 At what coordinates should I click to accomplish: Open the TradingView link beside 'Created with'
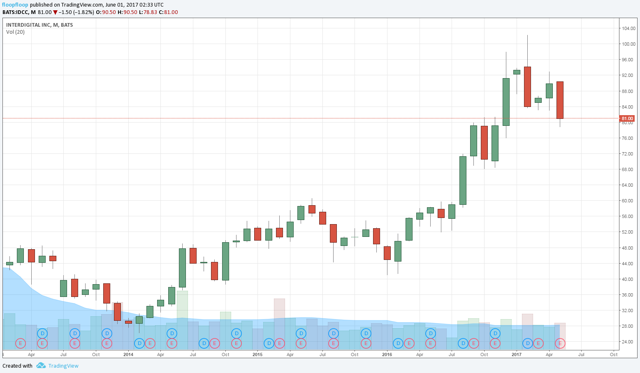coord(63,366)
